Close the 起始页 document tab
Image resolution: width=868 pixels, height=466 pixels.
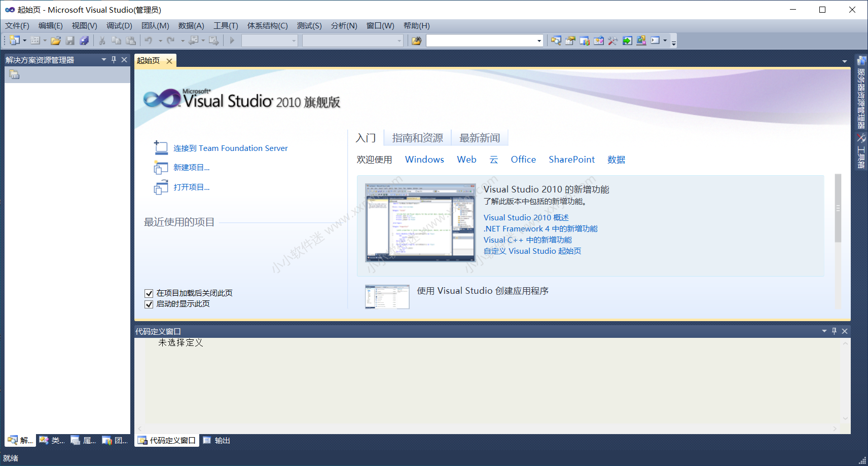169,61
